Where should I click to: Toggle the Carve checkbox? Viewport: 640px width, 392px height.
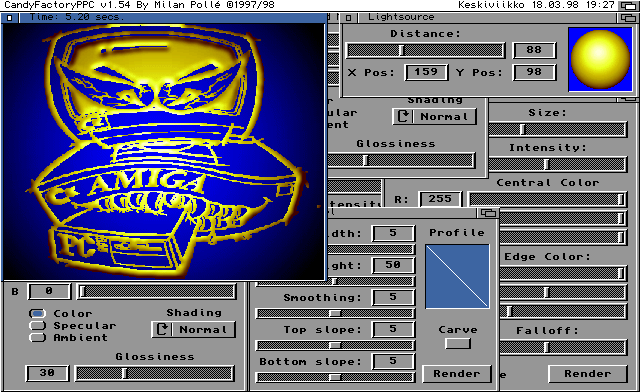click(458, 343)
